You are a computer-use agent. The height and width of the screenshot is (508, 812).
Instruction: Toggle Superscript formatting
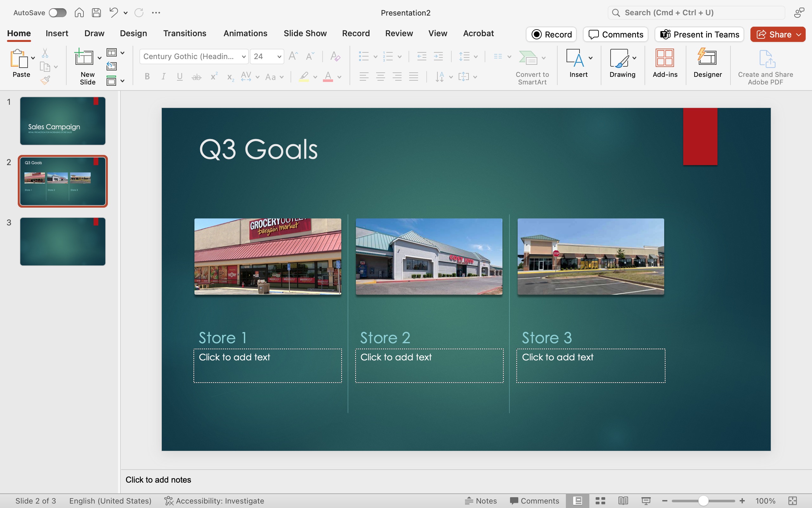pos(214,76)
